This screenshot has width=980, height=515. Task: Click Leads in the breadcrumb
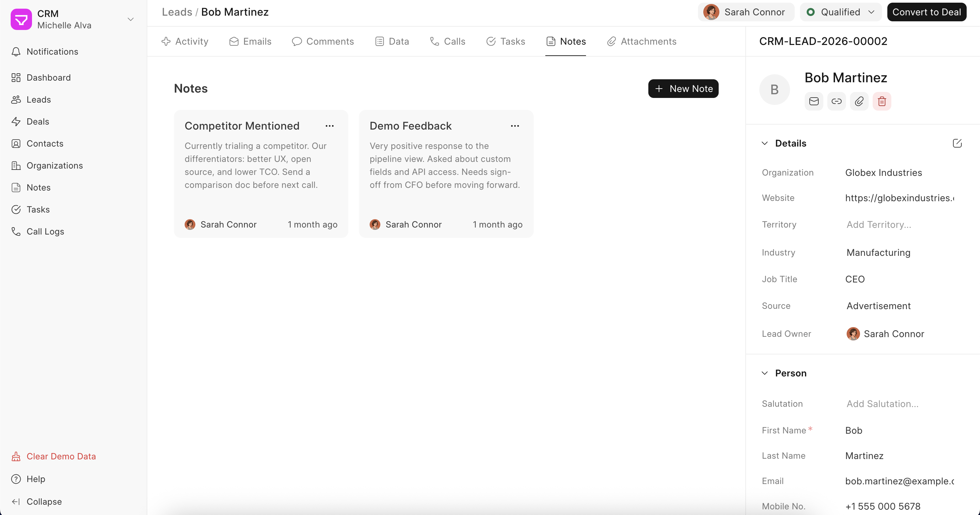[177, 12]
